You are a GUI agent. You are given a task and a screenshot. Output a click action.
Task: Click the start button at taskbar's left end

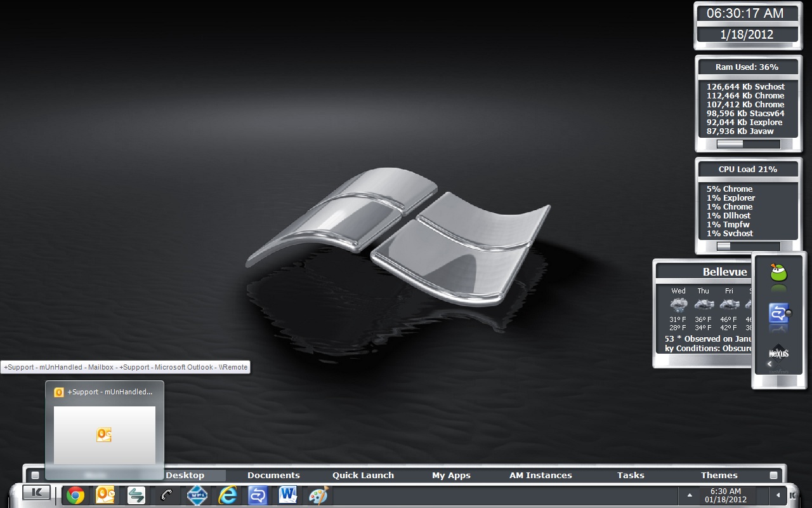(36, 493)
